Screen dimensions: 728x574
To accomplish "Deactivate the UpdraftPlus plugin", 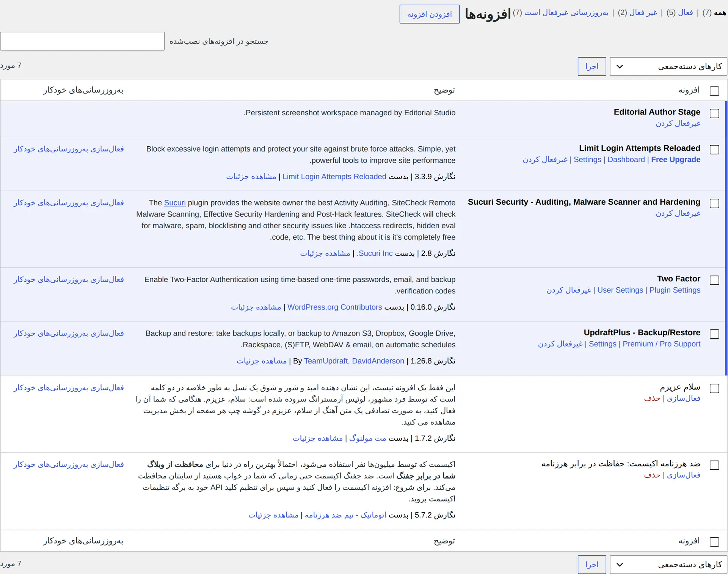I will pos(560,344).
